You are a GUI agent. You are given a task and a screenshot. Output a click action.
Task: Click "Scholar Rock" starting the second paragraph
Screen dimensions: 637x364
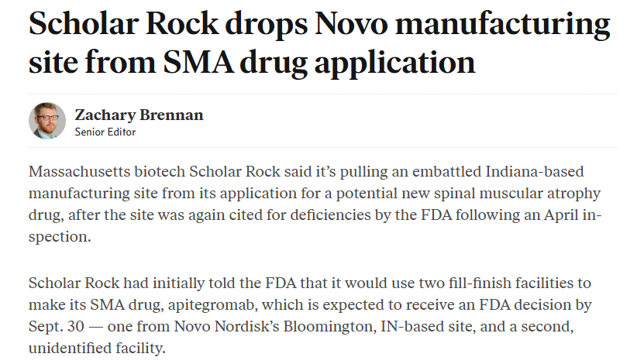(x=74, y=283)
